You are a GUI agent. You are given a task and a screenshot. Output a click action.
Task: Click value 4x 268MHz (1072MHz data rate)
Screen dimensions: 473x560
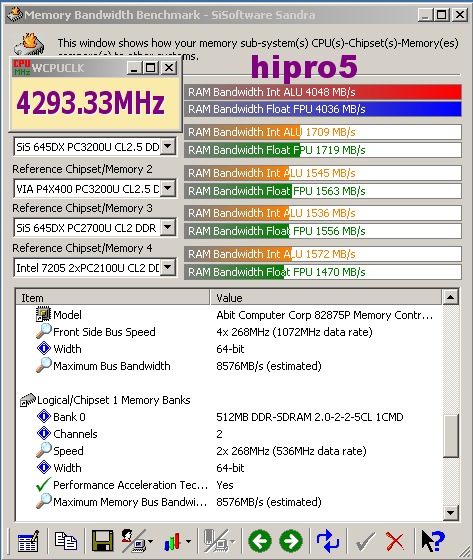pyautogui.click(x=294, y=332)
